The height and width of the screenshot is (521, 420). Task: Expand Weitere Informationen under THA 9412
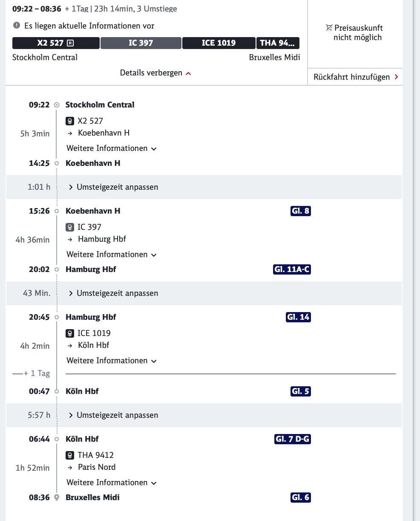112,483
